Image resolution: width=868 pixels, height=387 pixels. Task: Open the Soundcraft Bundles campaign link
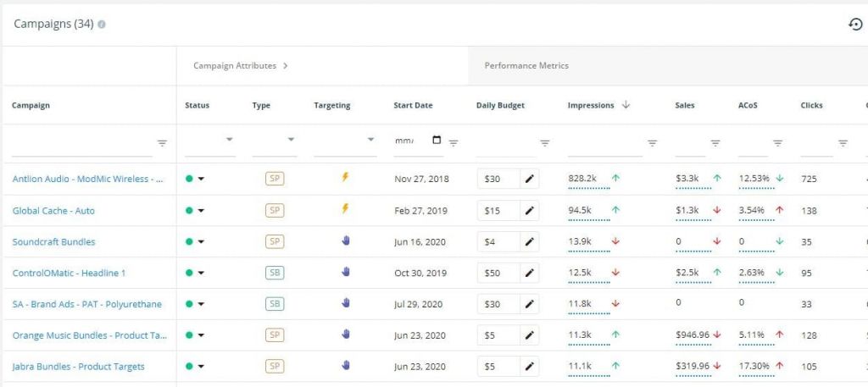pyautogui.click(x=53, y=241)
